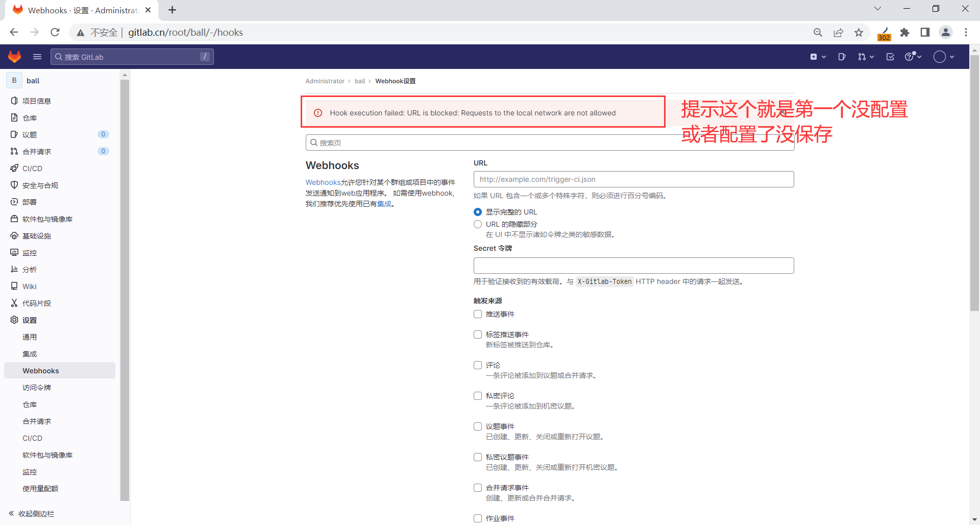The image size is (980, 525).
Task: Check the 作业事件 checkbox
Action: [x=478, y=518]
